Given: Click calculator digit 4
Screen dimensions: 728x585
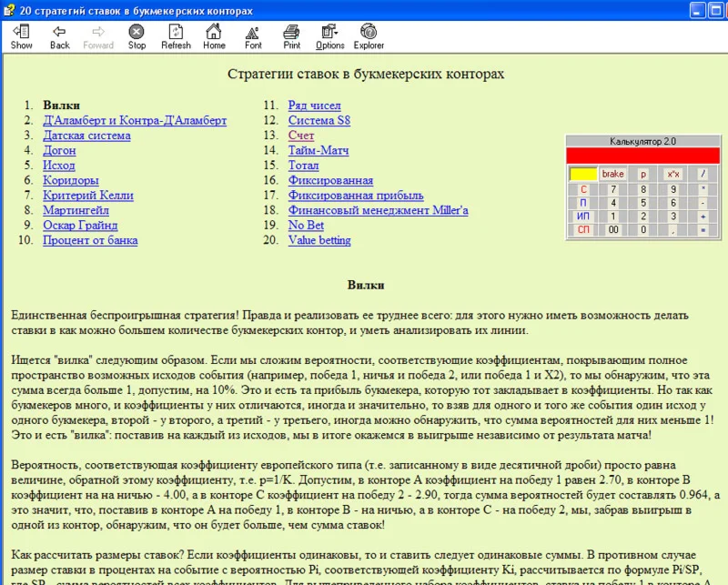Looking at the screenshot, I should coord(613,203).
